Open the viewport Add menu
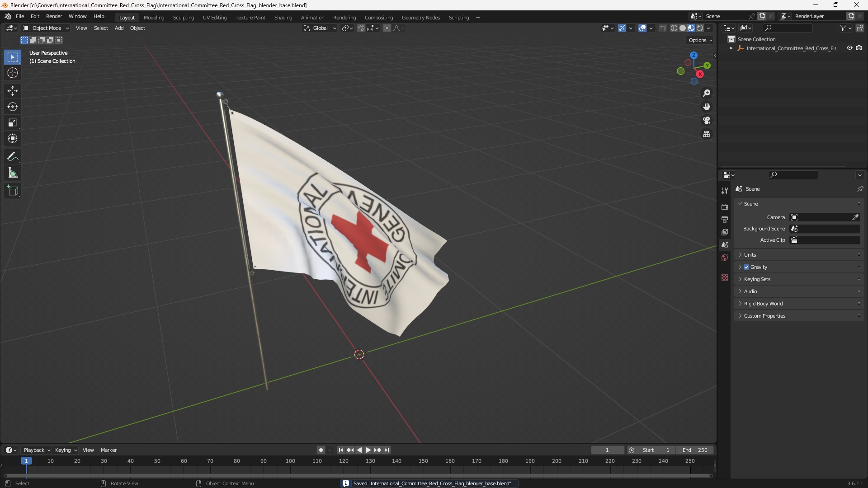This screenshot has width=868, height=488. pos(119,28)
